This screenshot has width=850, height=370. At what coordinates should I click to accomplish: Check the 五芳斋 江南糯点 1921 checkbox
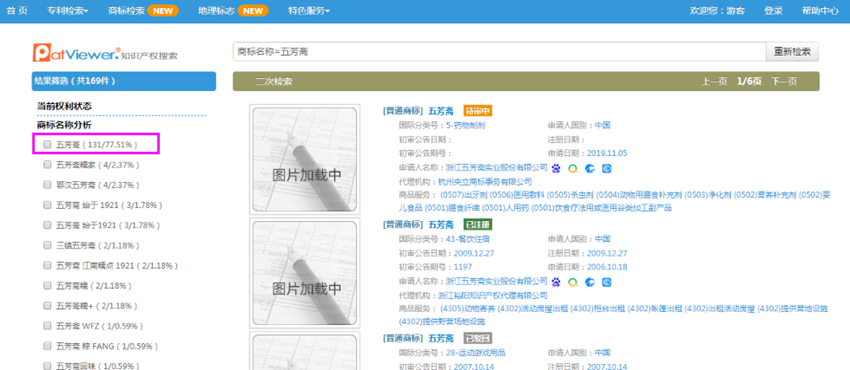[x=47, y=265]
